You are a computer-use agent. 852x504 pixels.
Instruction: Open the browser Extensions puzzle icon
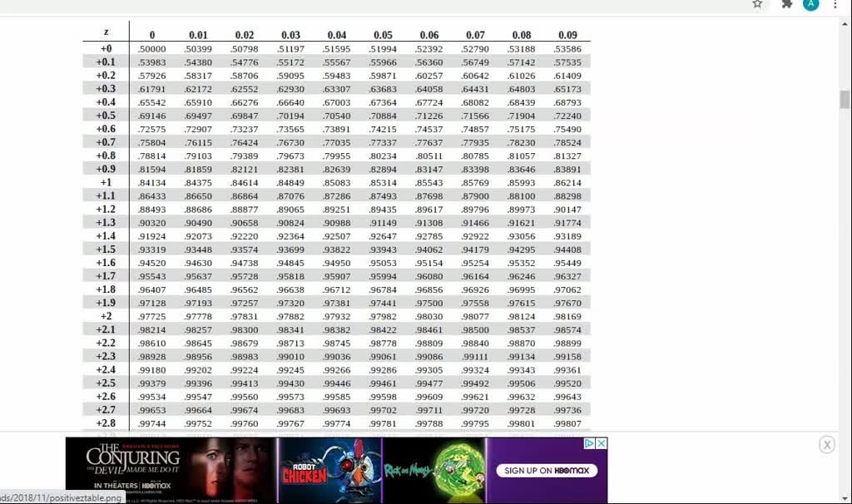point(787,4)
